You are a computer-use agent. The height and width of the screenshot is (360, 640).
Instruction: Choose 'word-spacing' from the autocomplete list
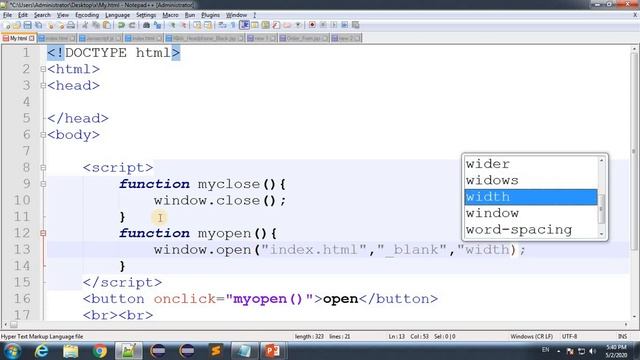(x=531, y=229)
